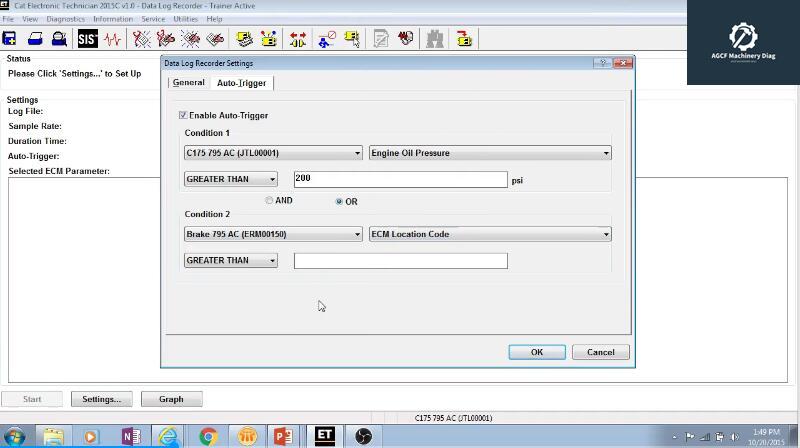Screen dimensions: 800x448
Task: Click the Disconnect toolbar icon
Action: (327, 39)
